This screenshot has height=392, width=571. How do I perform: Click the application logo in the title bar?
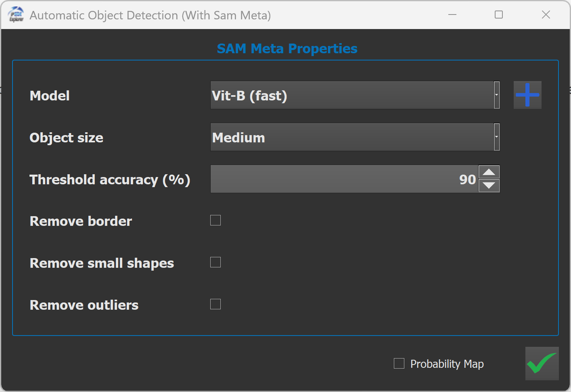pos(16,15)
